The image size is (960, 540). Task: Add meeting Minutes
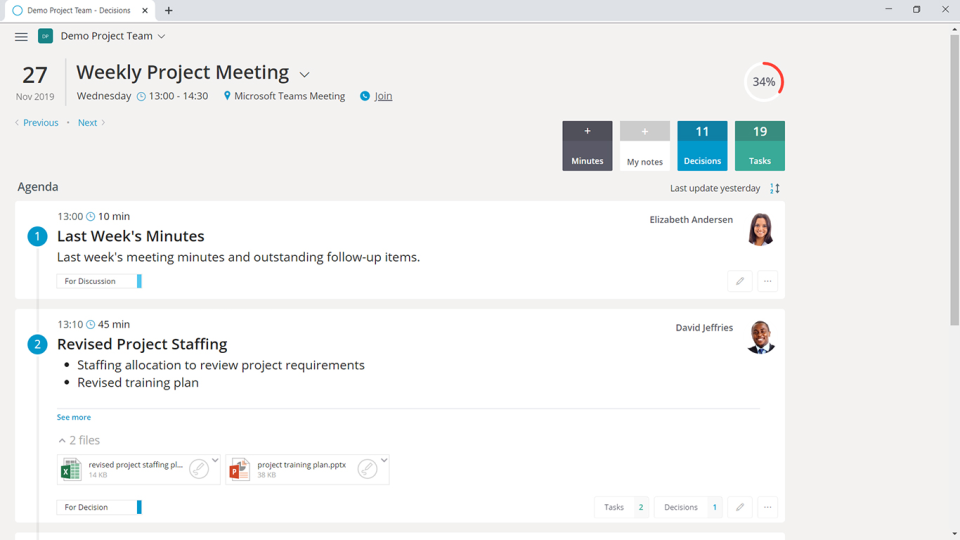pos(587,146)
